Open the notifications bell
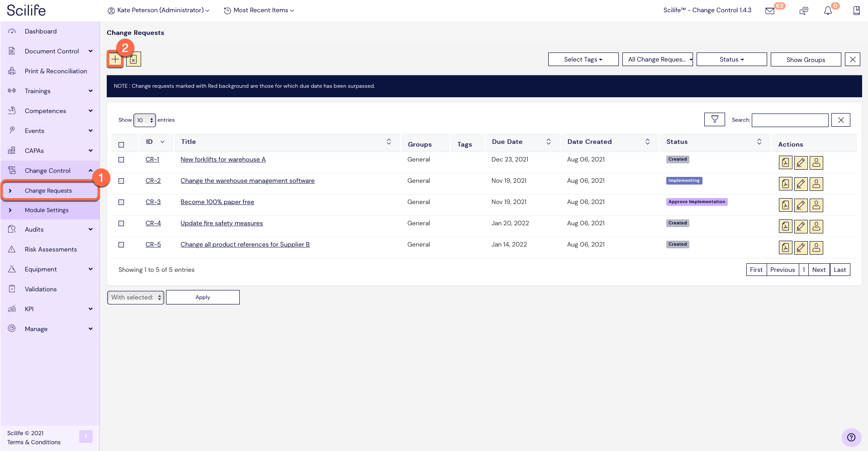Image resolution: width=868 pixels, height=451 pixels. pos(828,10)
